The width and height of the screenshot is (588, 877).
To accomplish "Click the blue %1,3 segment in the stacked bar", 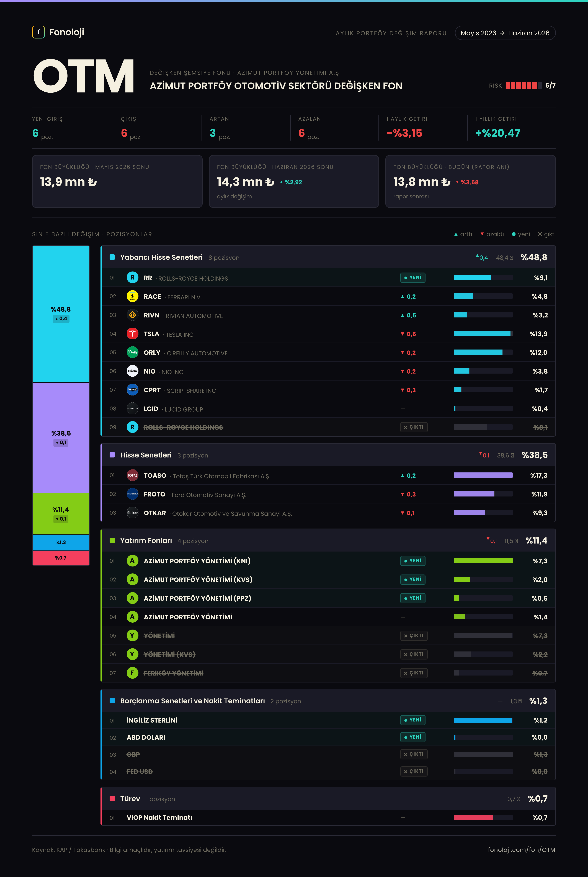I will click(x=61, y=543).
